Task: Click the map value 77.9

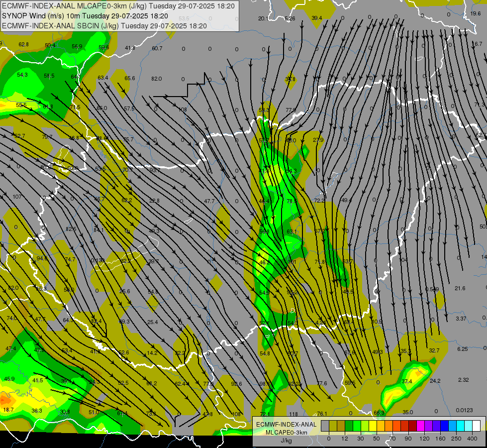Action: click(291, 110)
